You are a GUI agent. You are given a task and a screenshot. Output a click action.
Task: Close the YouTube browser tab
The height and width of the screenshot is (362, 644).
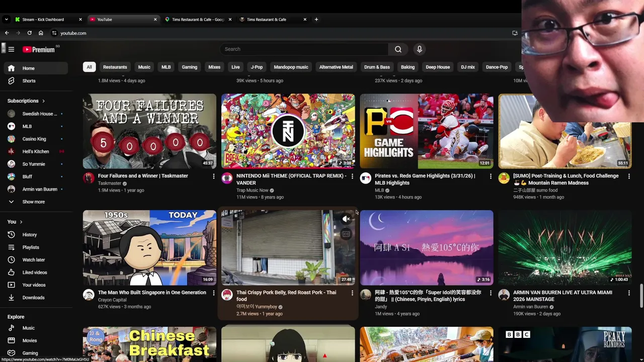(155, 20)
